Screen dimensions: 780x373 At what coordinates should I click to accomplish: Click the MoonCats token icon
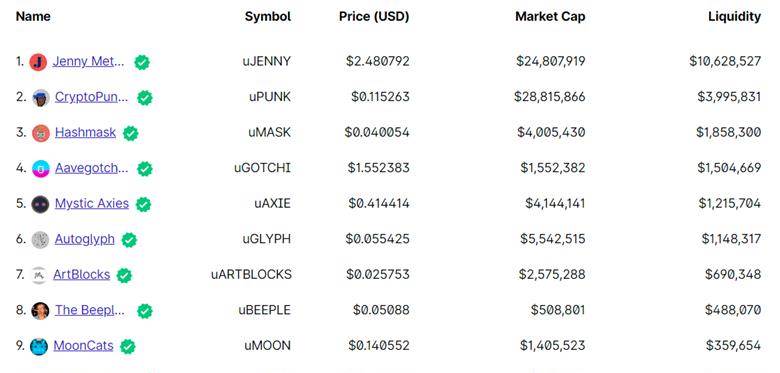click(x=39, y=347)
